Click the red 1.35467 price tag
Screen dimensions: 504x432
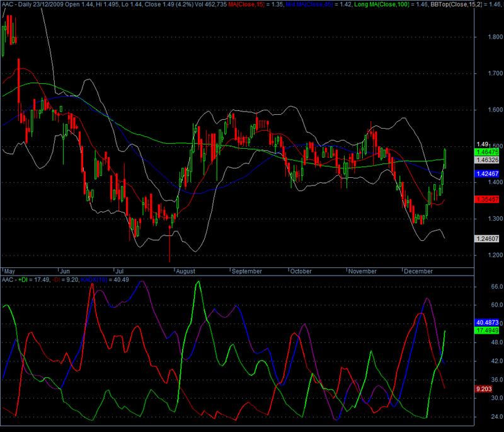pos(487,199)
